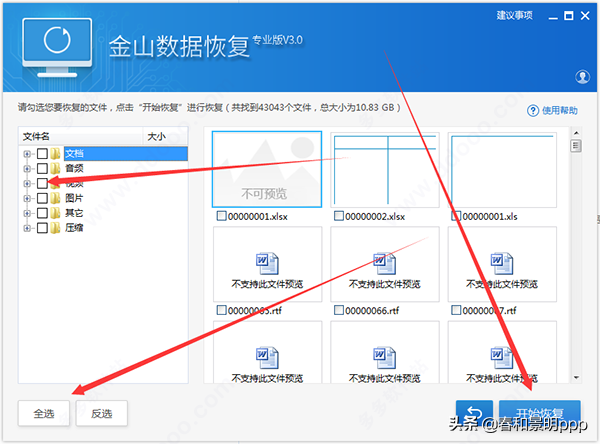The width and height of the screenshot is (600, 444).
Task: Expand the 视频 tree node
Action: [x=27, y=183]
